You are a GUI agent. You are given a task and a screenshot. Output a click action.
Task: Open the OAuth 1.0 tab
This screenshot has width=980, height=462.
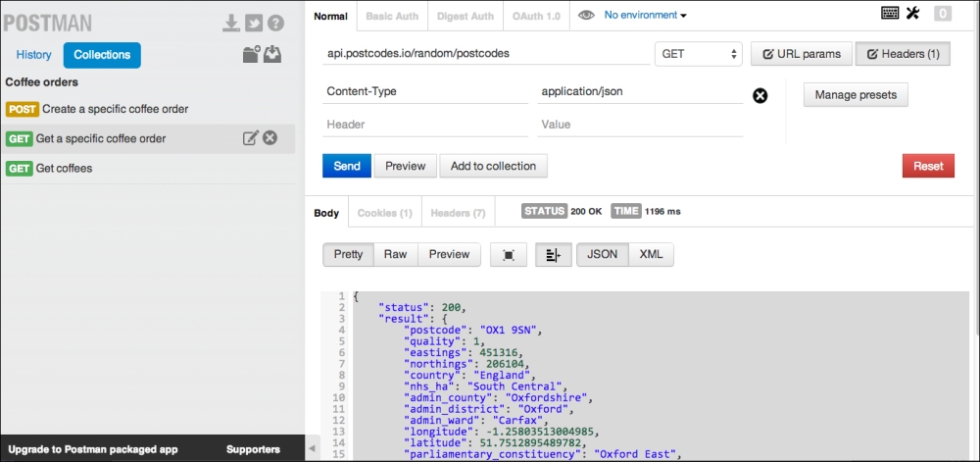[x=536, y=17]
